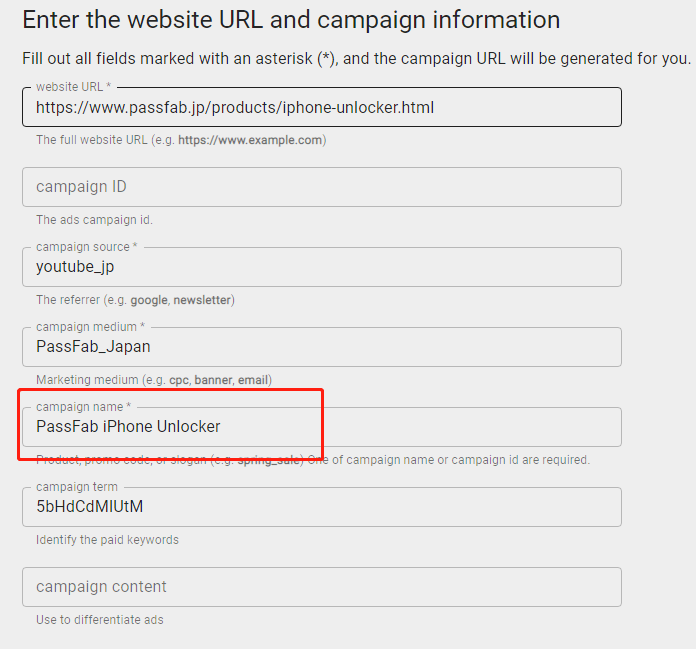Select the campaign source field containing youtube_jp

(x=320, y=267)
